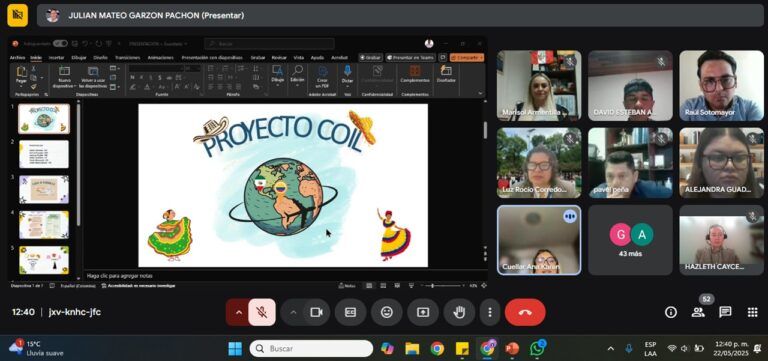Open more options three-dot menu
768x361 pixels.
click(489, 313)
